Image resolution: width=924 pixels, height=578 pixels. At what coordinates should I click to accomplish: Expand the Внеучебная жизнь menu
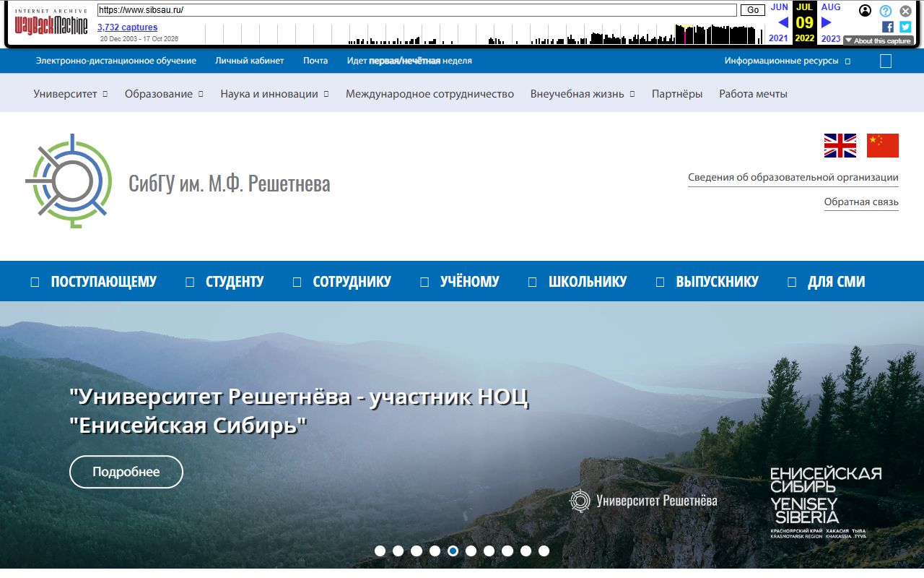click(x=583, y=94)
